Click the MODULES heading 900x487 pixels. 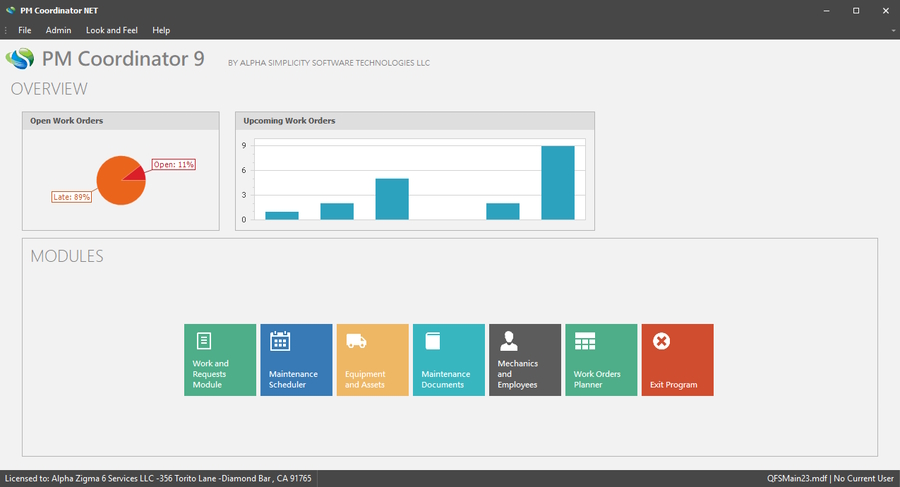pos(67,256)
